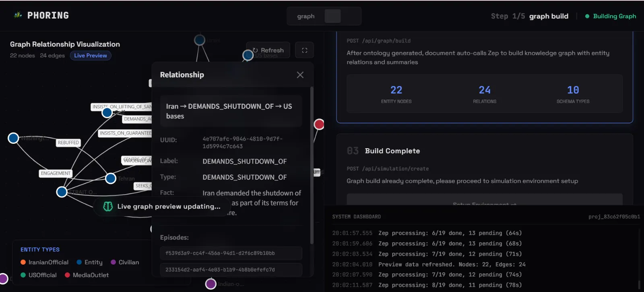Click the ENTITY TYPES legend heading
This screenshot has width=644, height=292.
tap(40, 250)
